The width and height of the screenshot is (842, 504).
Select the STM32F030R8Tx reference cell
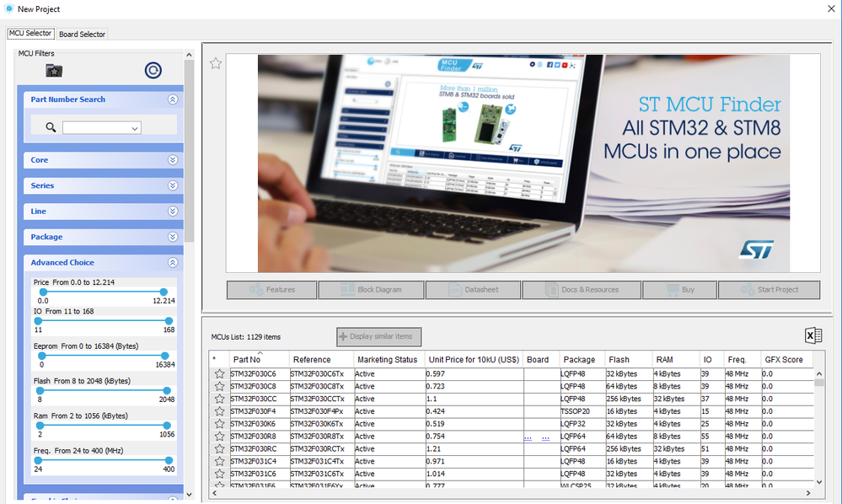(321, 437)
